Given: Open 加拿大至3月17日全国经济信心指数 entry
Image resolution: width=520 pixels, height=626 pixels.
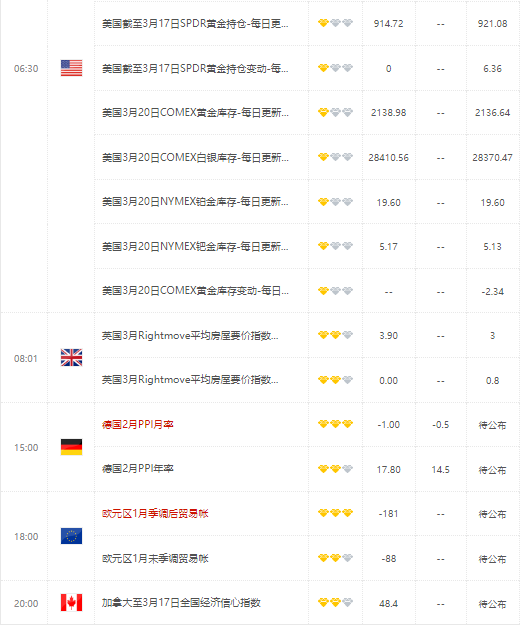Looking at the screenshot, I should point(181,602).
